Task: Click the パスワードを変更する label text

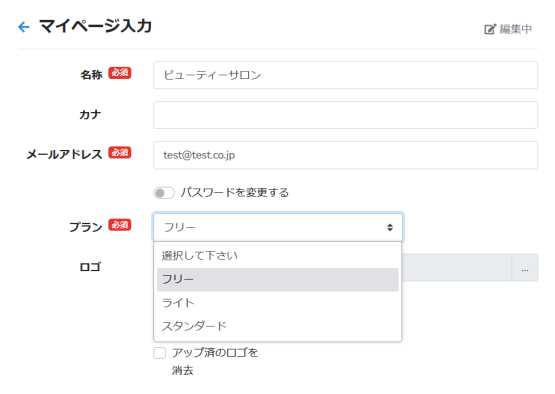Action: (235, 193)
